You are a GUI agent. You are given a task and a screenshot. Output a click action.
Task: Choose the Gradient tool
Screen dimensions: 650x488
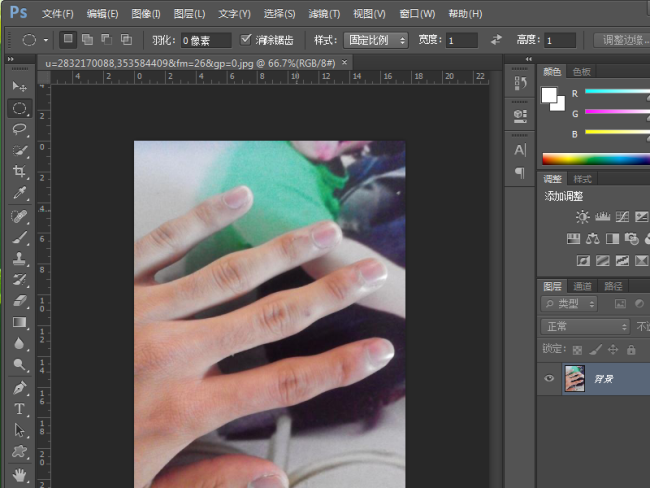tap(20, 322)
